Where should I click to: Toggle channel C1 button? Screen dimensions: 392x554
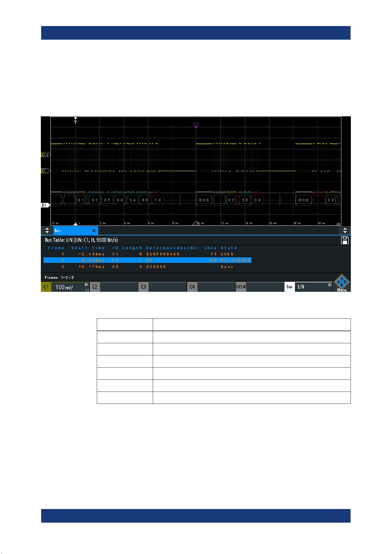click(46, 287)
